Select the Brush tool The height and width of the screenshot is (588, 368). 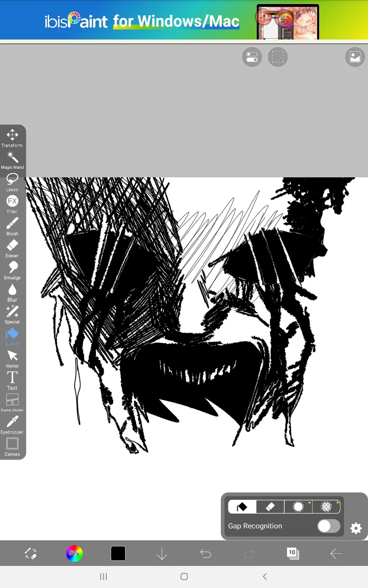click(12, 227)
